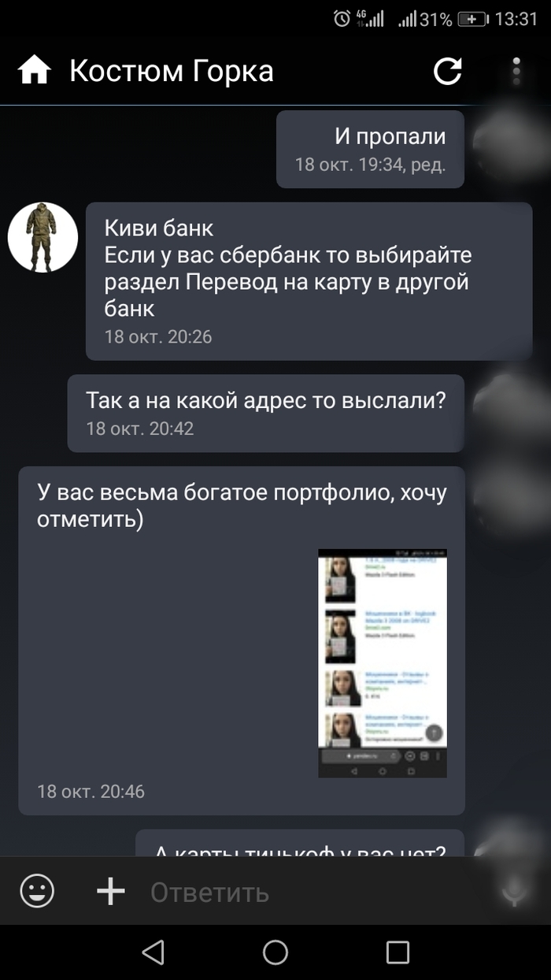This screenshot has height=980, width=551.
Task: Open the three-dot overflow menu
Action: coord(516,71)
